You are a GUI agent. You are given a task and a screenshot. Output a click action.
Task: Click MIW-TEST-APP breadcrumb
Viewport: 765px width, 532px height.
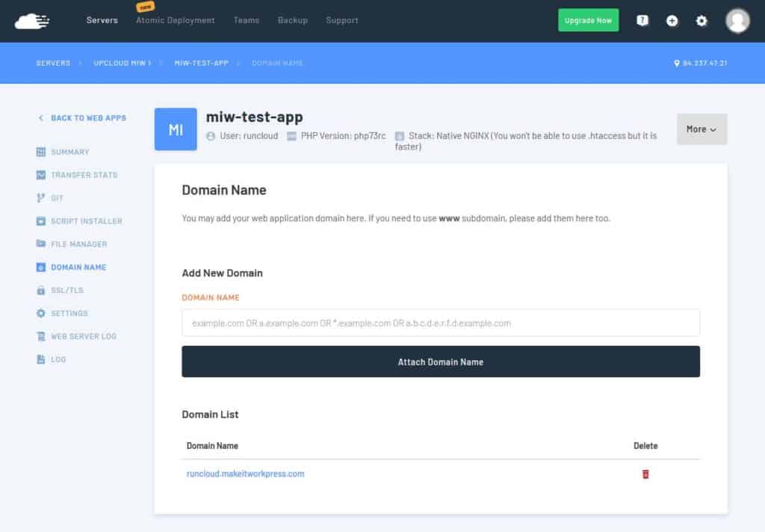pyautogui.click(x=202, y=63)
